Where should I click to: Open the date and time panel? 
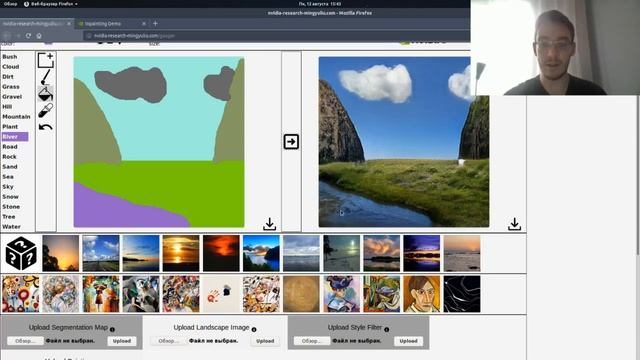(x=320, y=4)
